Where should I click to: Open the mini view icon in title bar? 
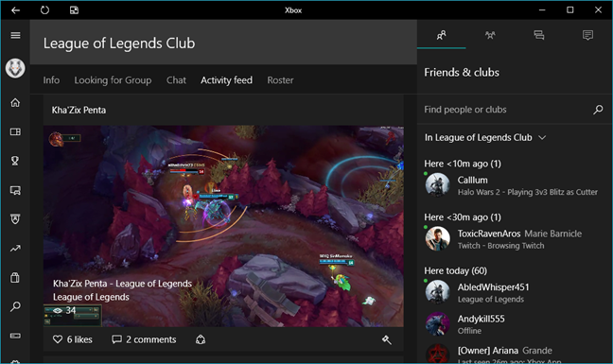(74, 10)
